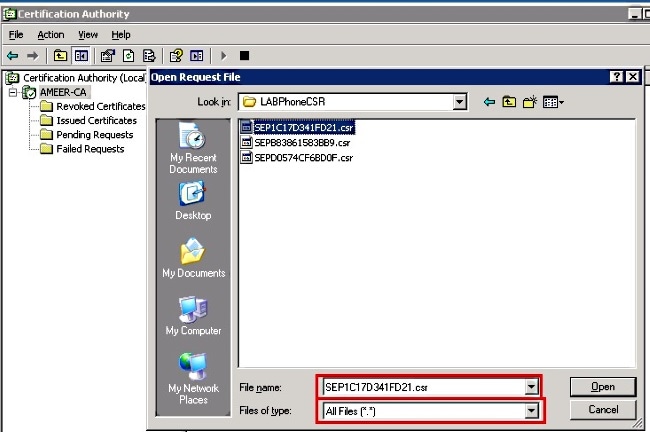Click the Back arrow in main toolbar

(13, 56)
